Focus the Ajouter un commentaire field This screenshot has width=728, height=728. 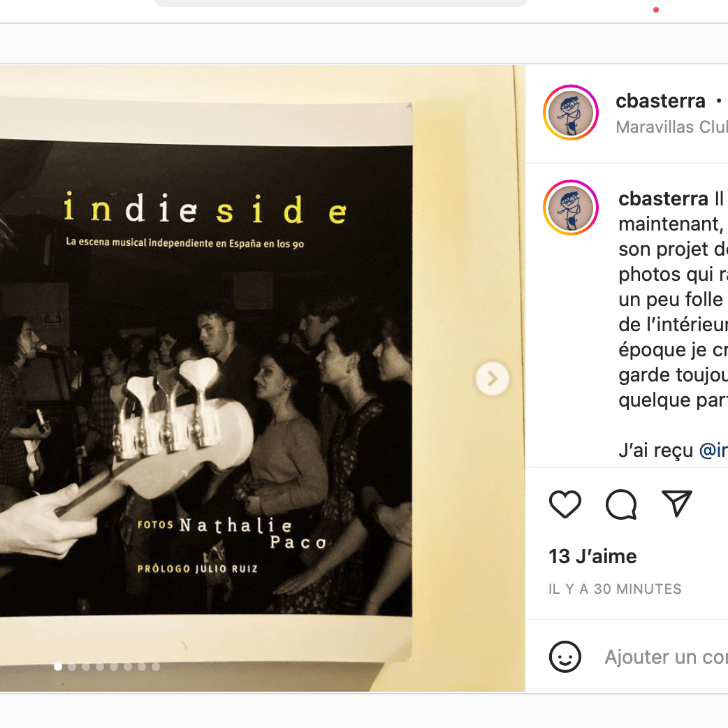click(666, 657)
